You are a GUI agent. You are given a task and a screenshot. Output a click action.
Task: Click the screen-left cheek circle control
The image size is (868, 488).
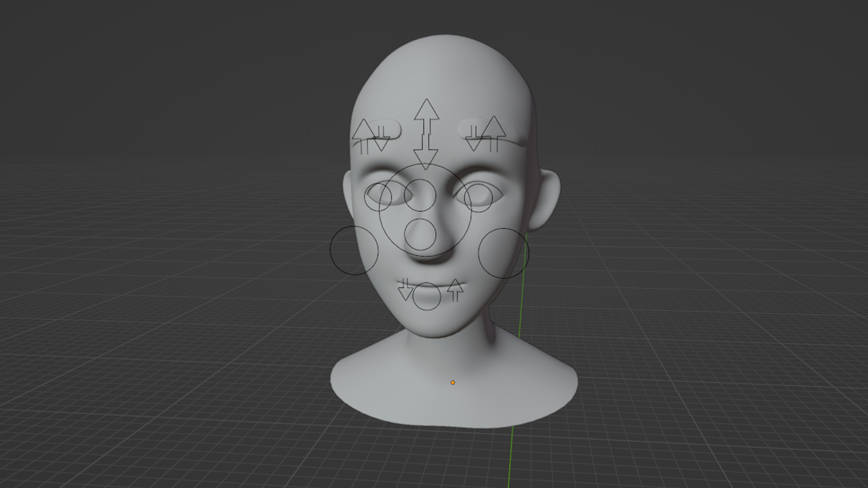[354, 250]
